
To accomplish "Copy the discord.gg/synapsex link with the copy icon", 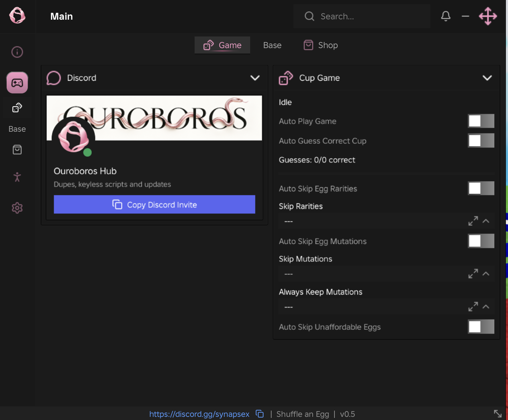I will (x=260, y=414).
